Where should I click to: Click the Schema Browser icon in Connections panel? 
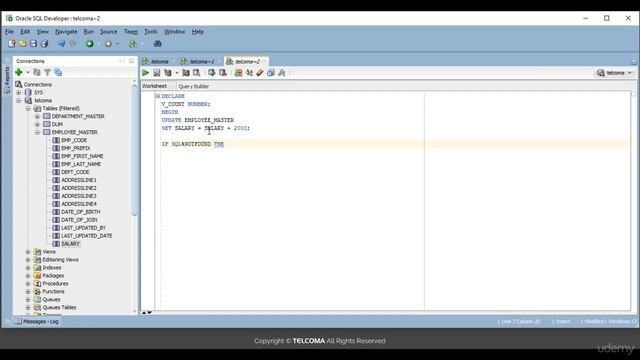pos(58,72)
